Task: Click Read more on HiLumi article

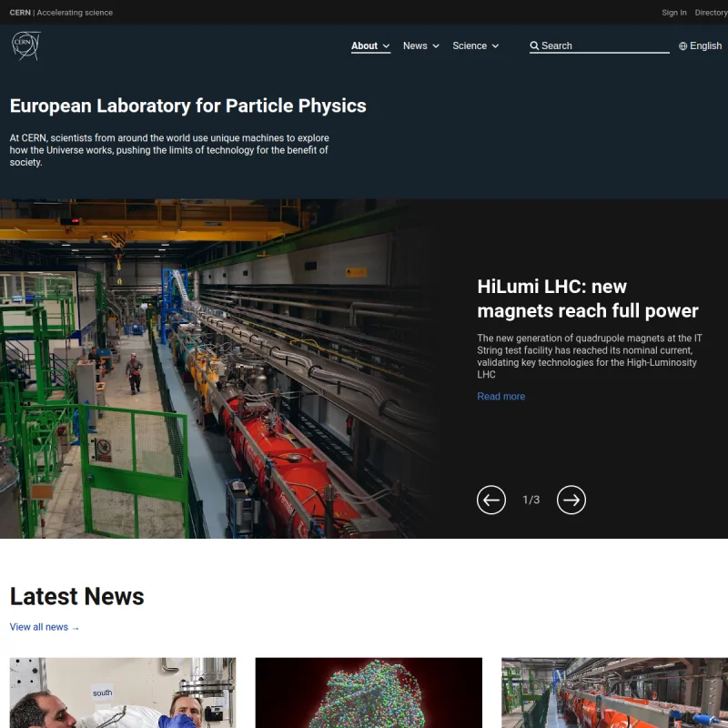Action: tap(501, 396)
